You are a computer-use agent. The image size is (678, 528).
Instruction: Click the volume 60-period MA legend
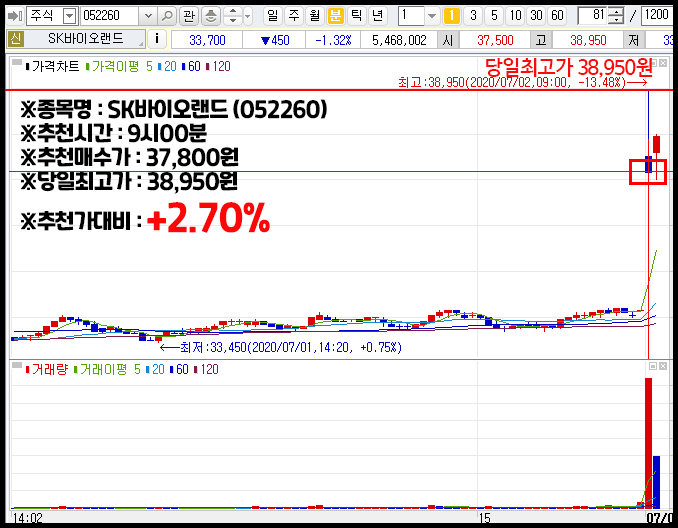[179, 369]
